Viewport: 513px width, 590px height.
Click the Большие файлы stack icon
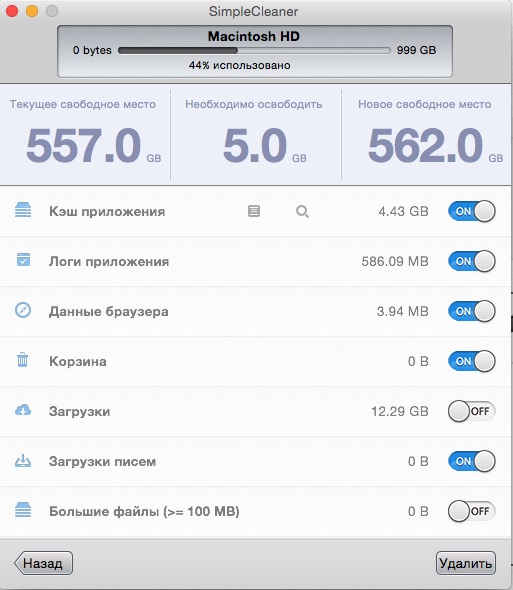coord(23,510)
